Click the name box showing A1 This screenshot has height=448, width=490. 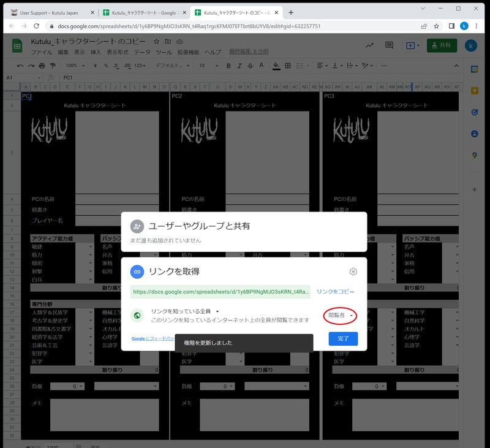(x=23, y=78)
